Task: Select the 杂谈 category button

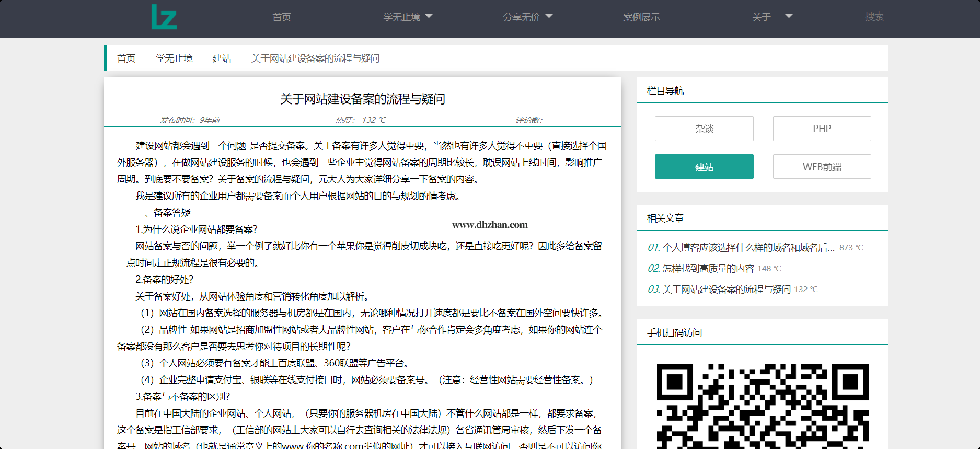Action: click(704, 129)
